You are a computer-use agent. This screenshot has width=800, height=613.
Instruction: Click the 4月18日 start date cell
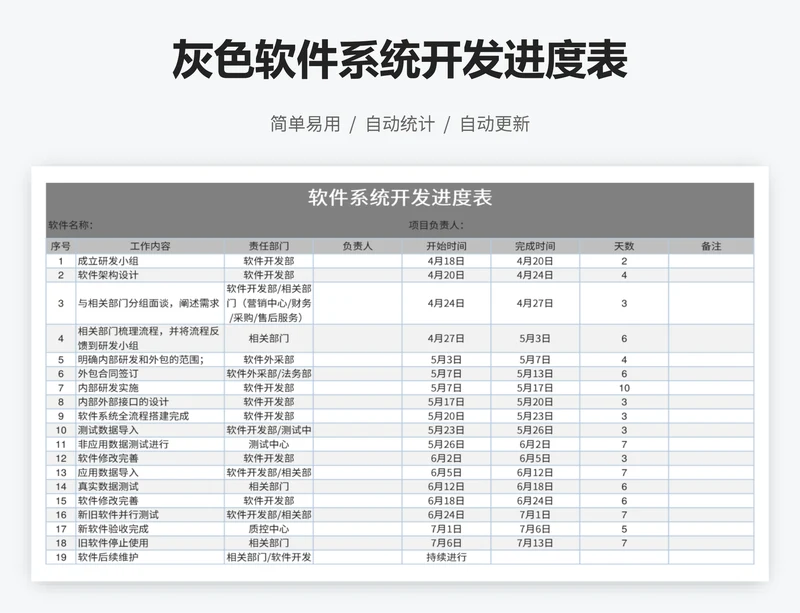446,261
